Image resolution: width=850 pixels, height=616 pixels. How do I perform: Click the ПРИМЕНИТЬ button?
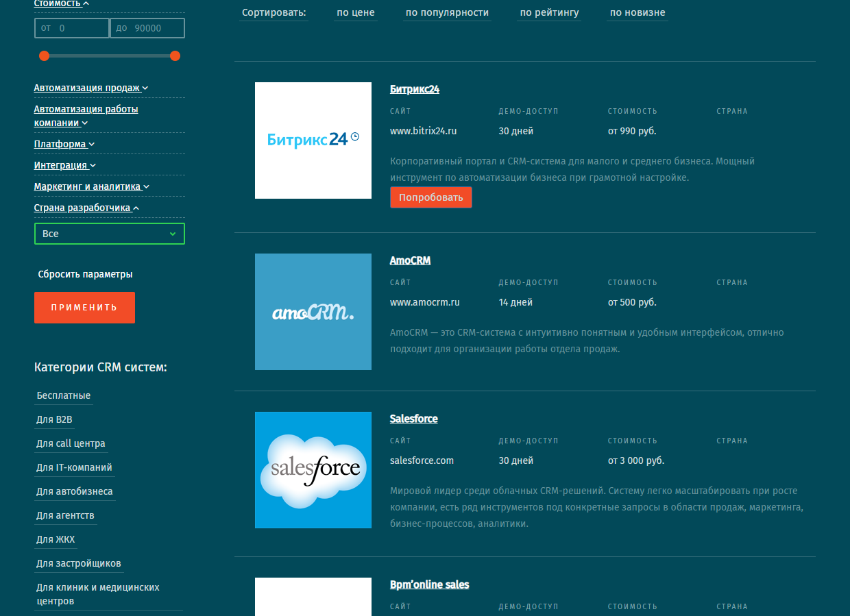[84, 308]
